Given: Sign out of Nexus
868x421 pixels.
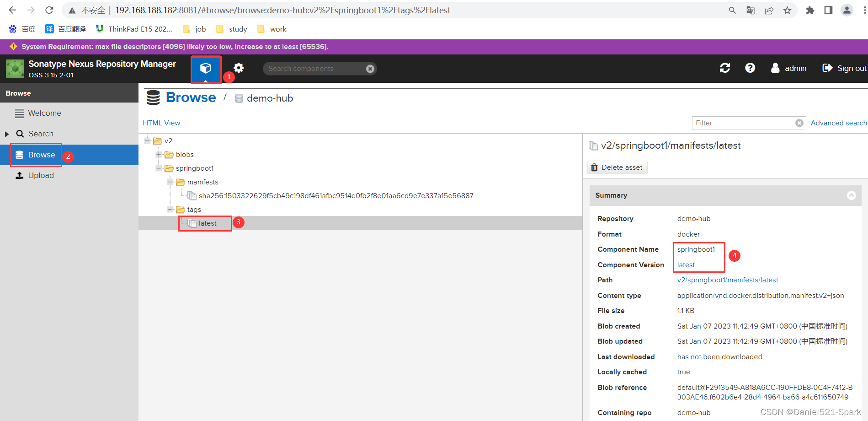Looking at the screenshot, I should [x=844, y=68].
